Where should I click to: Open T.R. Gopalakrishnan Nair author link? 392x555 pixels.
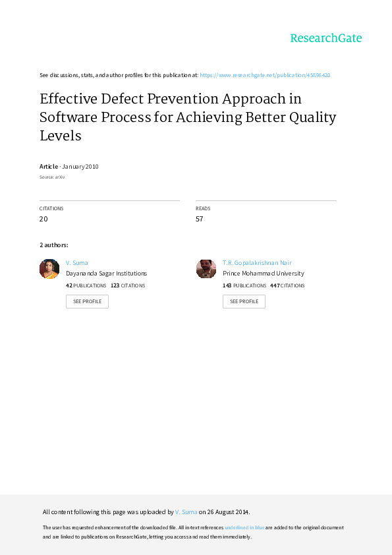pos(257,262)
